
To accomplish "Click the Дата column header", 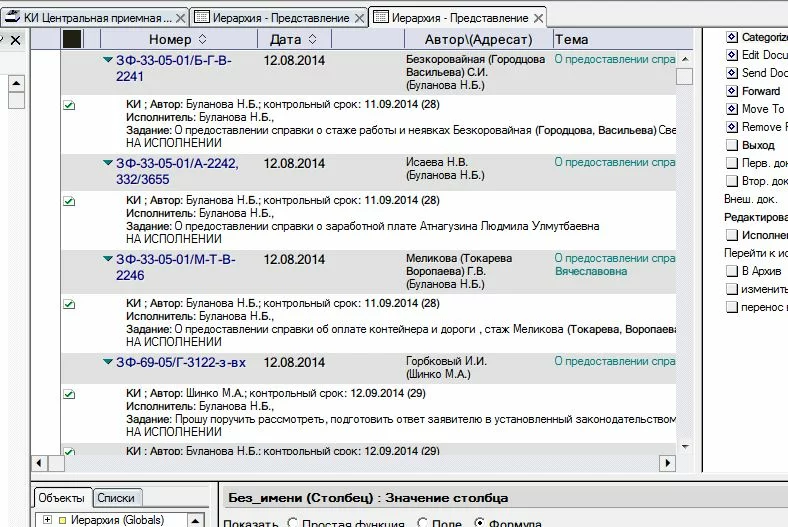I will 285,39.
